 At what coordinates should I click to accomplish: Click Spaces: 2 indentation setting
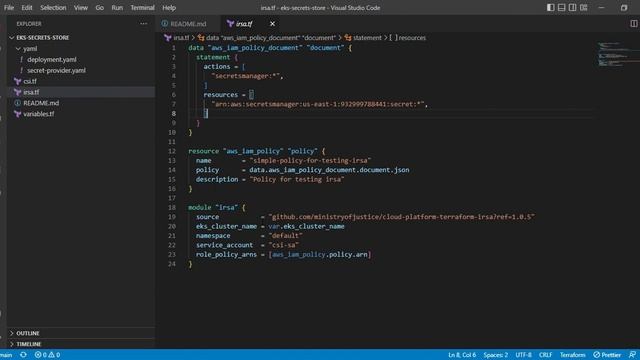[x=496, y=355]
